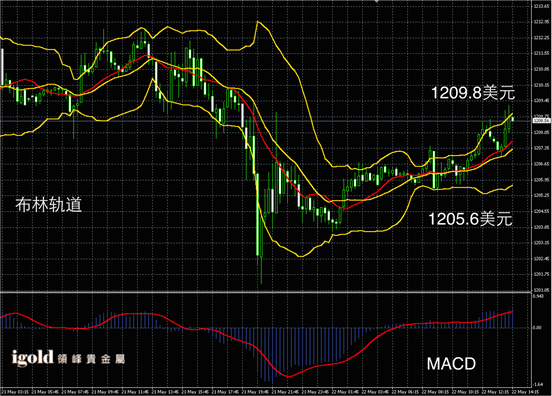Viewport: 552px width, 396px height.
Task: Click the horizontal current price line
Action: [266, 121]
